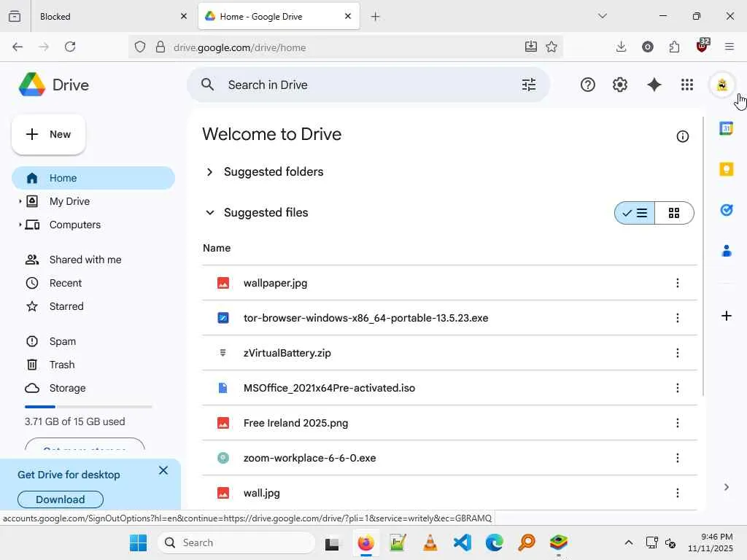Image resolution: width=747 pixels, height=560 pixels.
Task: Reload the current page
Action: pyautogui.click(x=70, y=47)
